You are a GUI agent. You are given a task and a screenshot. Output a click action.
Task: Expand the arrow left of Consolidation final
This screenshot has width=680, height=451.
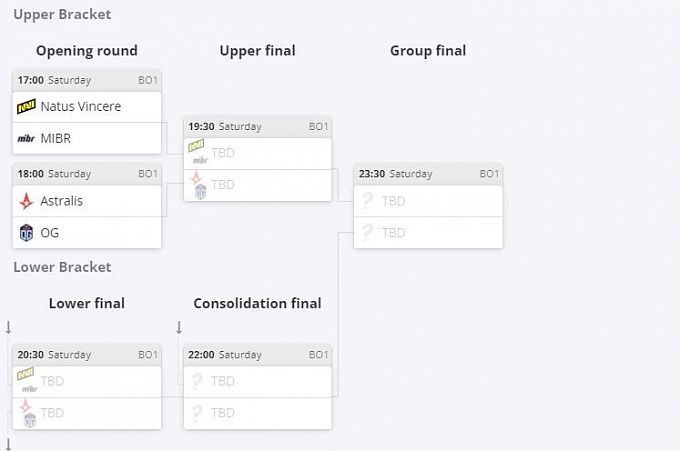179,327
